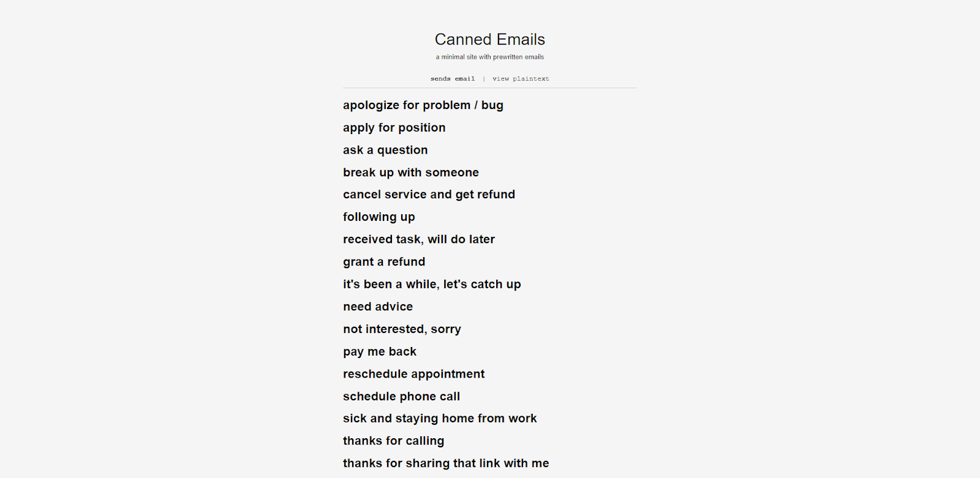980x478 pixels.
Task: Select 'cancel service and get refund'
Action: (x=429, y=195)
